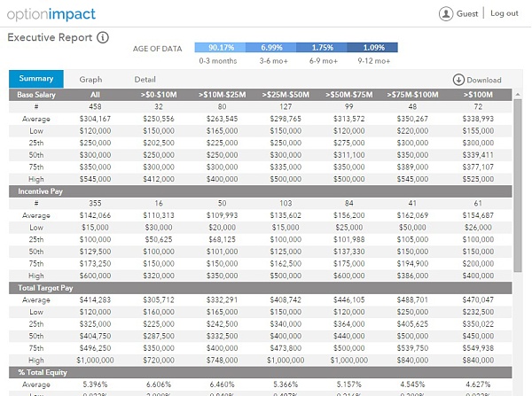Click the Guest username text
The image size is (532, 396).
tap(468, 13)
